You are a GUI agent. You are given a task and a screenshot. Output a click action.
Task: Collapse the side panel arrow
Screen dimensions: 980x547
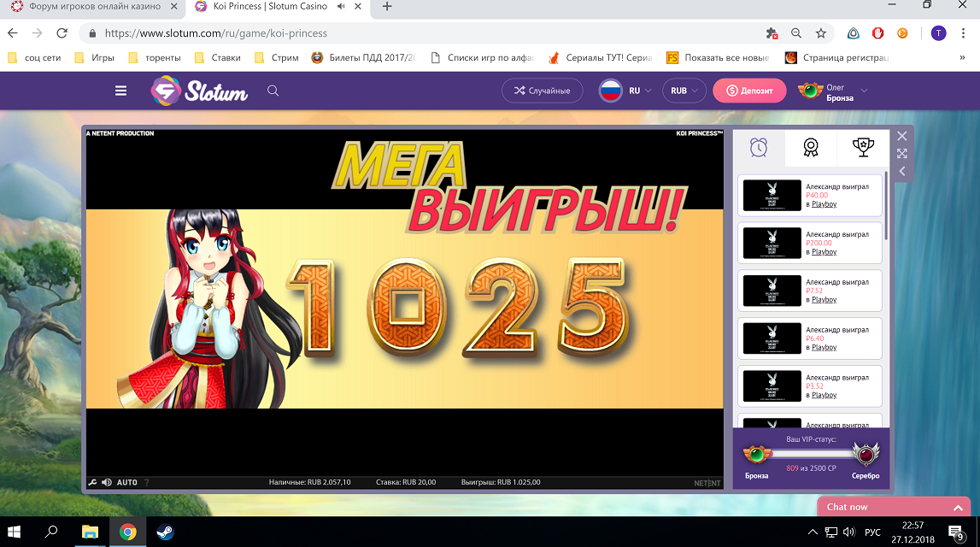(902, 171)
